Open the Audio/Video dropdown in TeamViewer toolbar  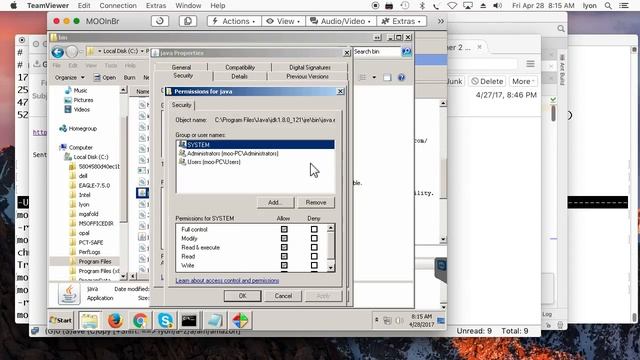(340, 21)
